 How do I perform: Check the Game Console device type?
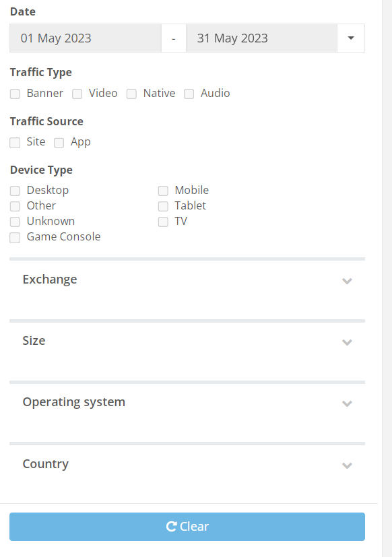tap(15, 238)
